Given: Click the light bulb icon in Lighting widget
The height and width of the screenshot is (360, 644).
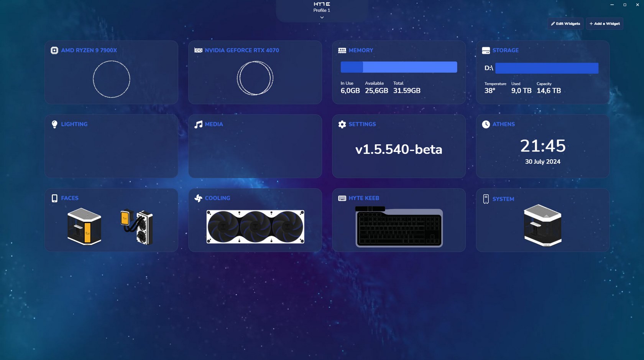Looking at the screenshot, I should point(54,124).
